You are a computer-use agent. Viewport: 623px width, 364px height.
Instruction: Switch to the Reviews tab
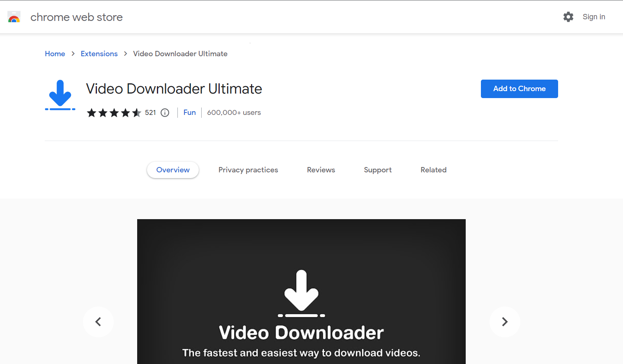321,169
